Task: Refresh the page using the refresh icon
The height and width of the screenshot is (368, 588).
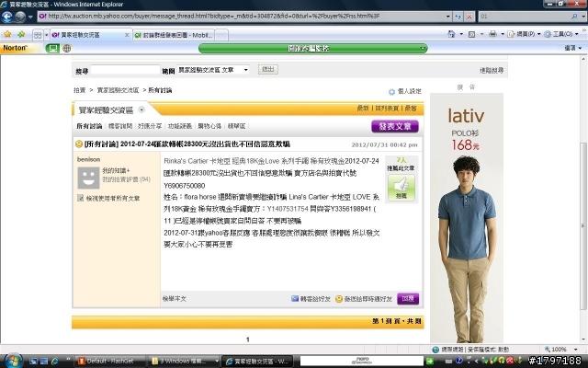Action: 458,17
